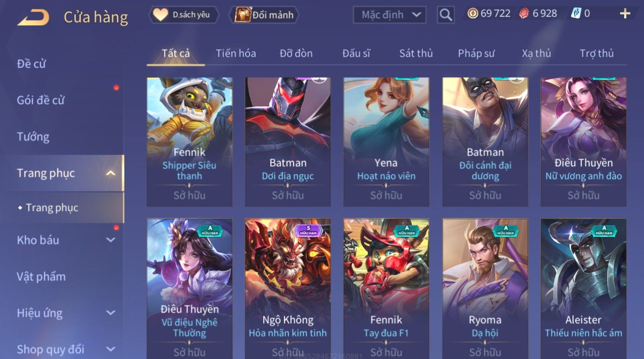Open Đổi mảnh fragment exchange
This screenshot has width=644, height=359.
[264, 15]
